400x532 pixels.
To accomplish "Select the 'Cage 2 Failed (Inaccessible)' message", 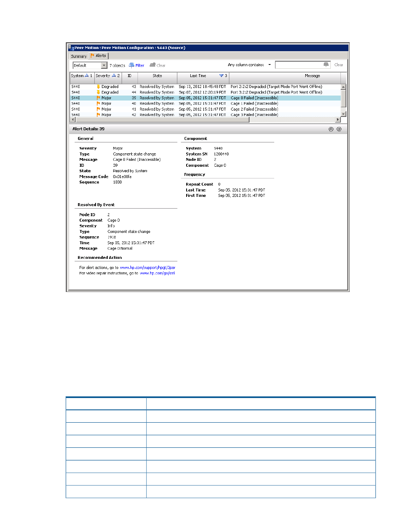I will 255,109.
